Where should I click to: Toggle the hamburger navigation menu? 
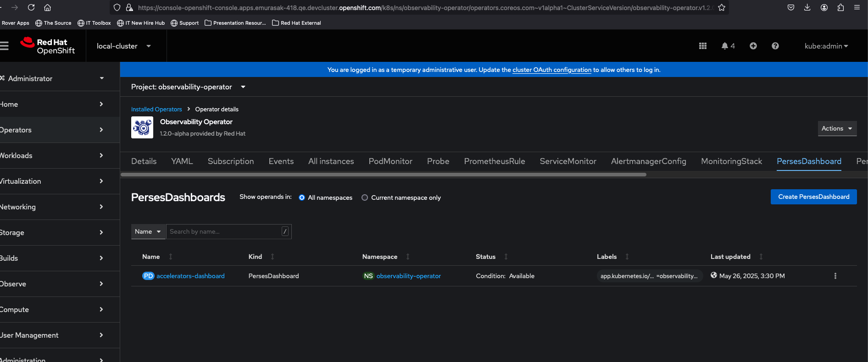pyautogui.click(x=5, y=46)
